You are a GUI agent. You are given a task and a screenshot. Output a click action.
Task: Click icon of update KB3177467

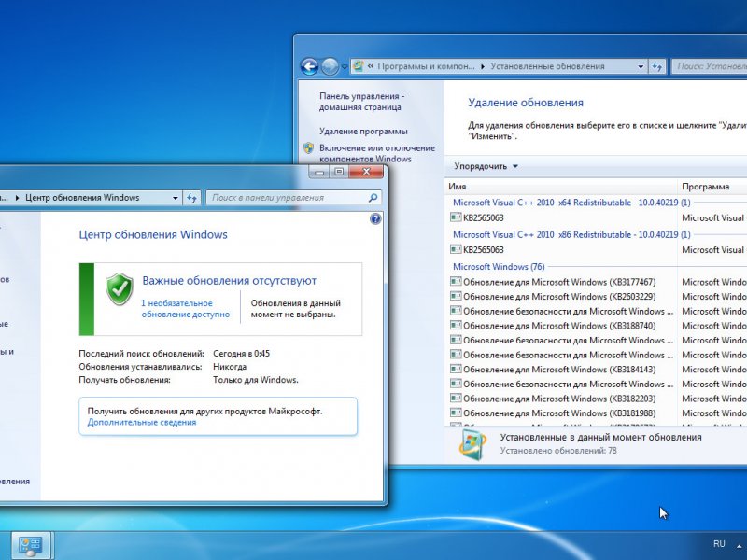(x=456, y=282)
